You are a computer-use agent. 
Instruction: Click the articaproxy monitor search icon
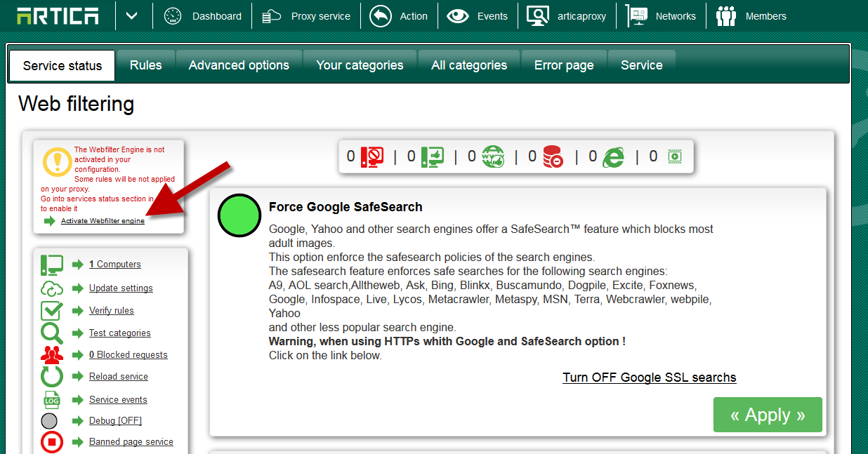point(538,16)
